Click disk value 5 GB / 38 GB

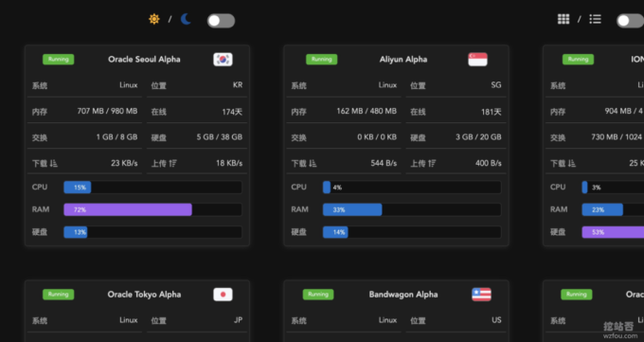220,136
